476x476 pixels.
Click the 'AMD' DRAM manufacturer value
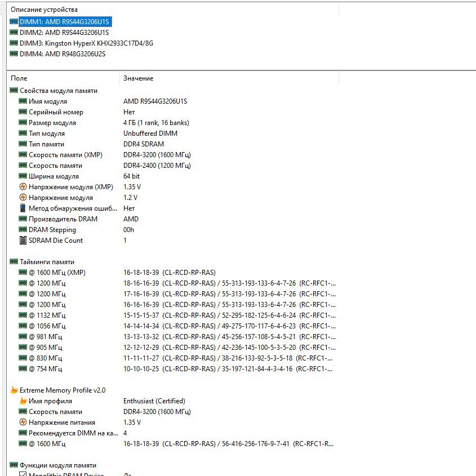[x=131, y=219]
